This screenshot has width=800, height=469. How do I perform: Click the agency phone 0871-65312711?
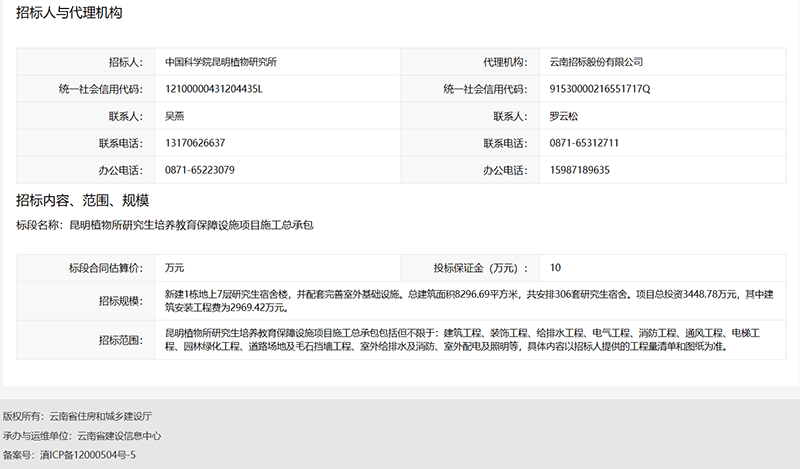(584, 143)
